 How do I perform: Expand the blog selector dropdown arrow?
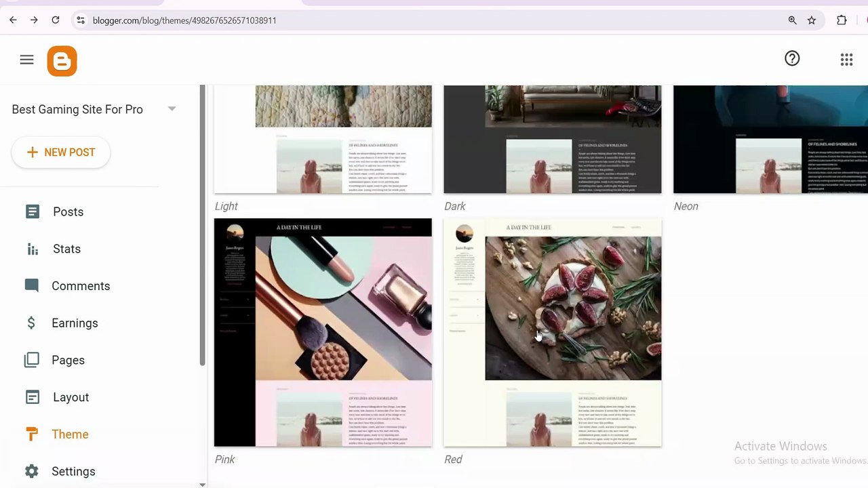coord(172,109)
